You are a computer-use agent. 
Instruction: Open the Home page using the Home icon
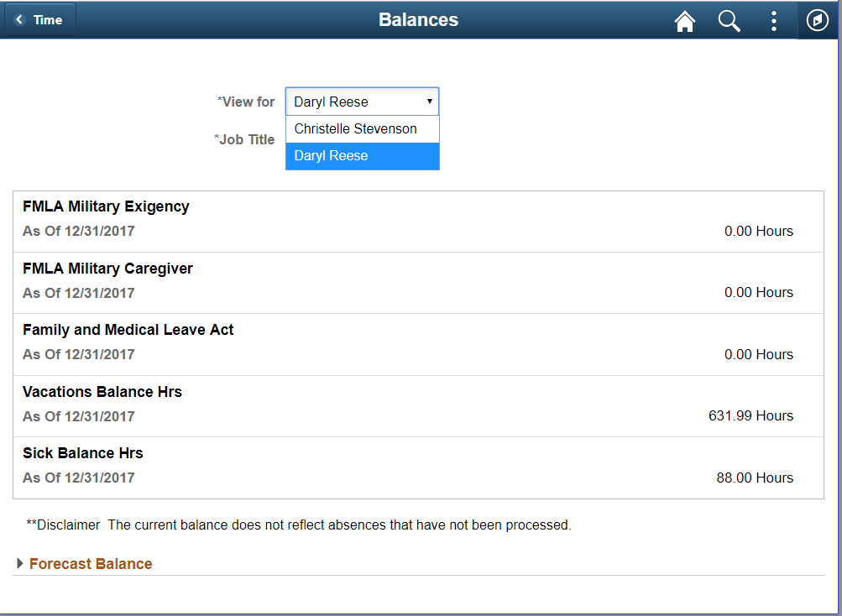pyautogui.click(x=684, y=21)
